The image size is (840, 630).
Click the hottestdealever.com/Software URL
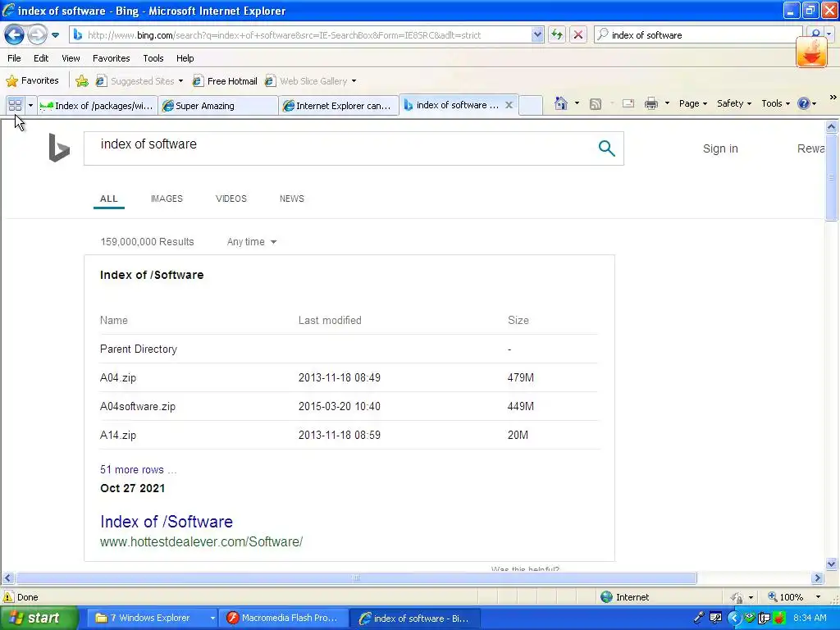pyautogui.click(x=202, y=541)
